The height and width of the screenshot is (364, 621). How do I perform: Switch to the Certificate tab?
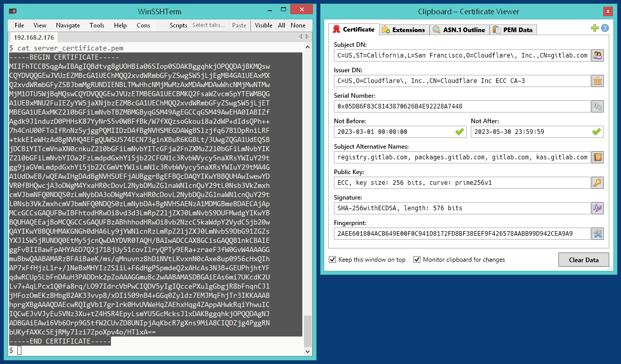(x=354, y=29)
